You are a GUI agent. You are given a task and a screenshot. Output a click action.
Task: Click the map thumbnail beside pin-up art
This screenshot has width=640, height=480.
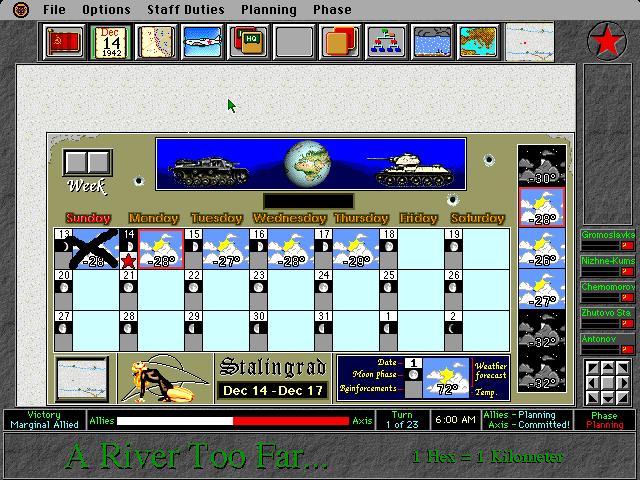pyautogui.click(x=83, y=379)
